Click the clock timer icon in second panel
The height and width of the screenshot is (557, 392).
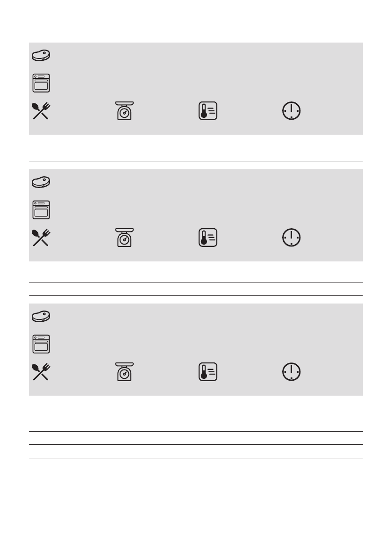pyautogui.click(x=291, y=238)
